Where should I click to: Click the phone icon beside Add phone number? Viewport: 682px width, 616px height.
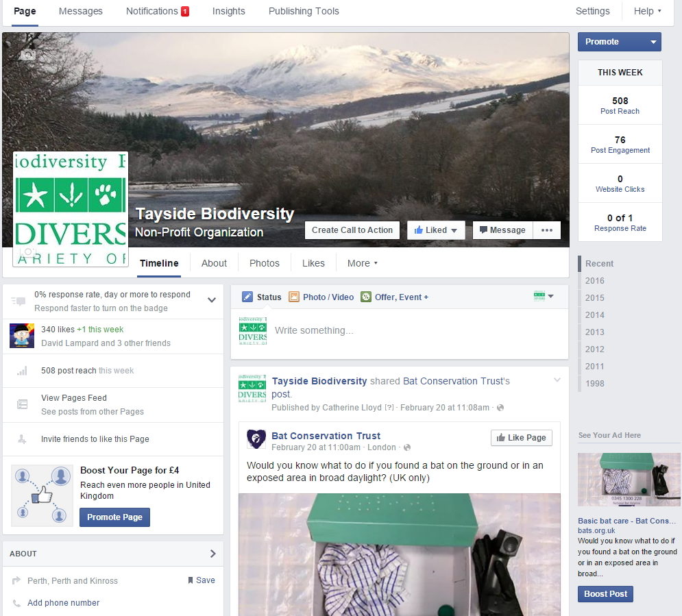pyautogui.click(x=16, y=603)
